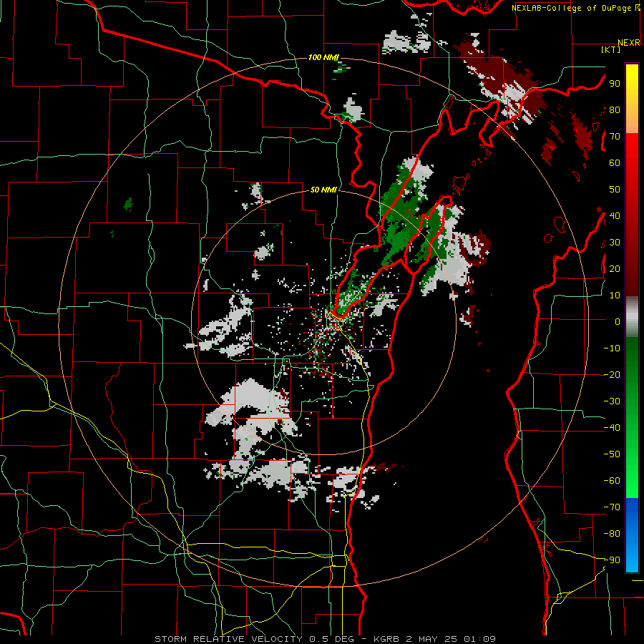Click the STORM RELATIVE VELOCITY caption text
644x644 pixels.
point(228,639)
